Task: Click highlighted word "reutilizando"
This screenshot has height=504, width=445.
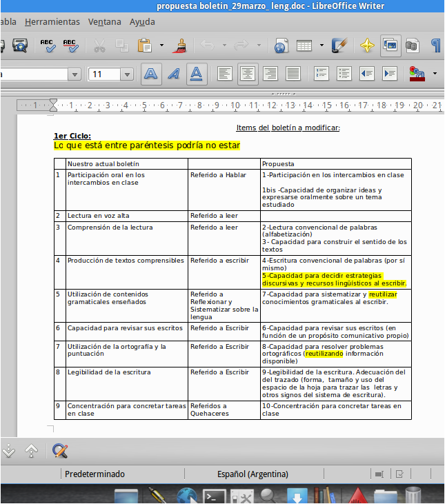Action: [324, 354]
